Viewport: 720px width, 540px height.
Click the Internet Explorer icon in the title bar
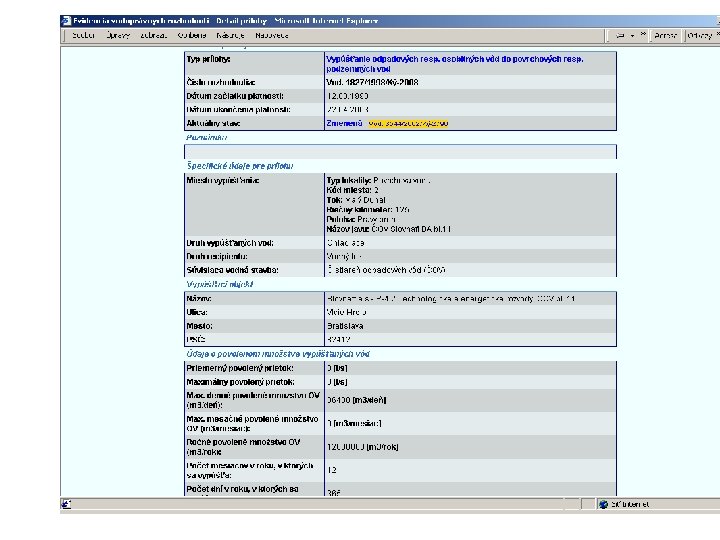tap(66, 21)
